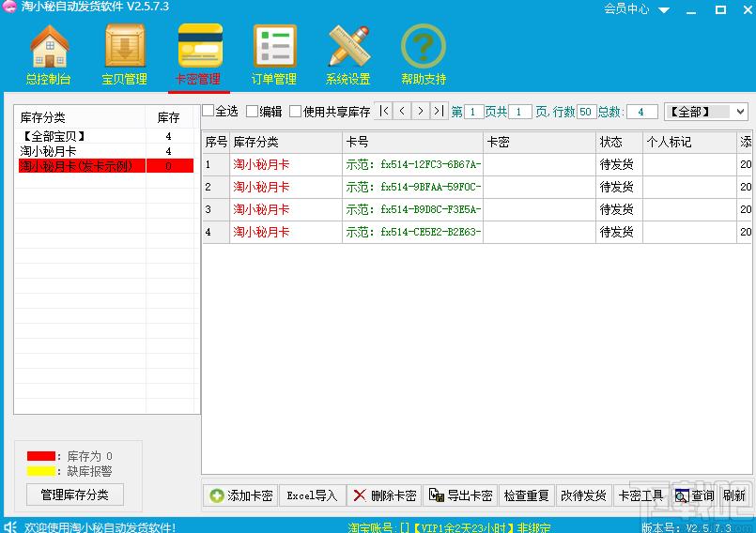The image size is (756, 533).
Task: Click green plus 添加卡密 button
Action: [x=240, y=495]
